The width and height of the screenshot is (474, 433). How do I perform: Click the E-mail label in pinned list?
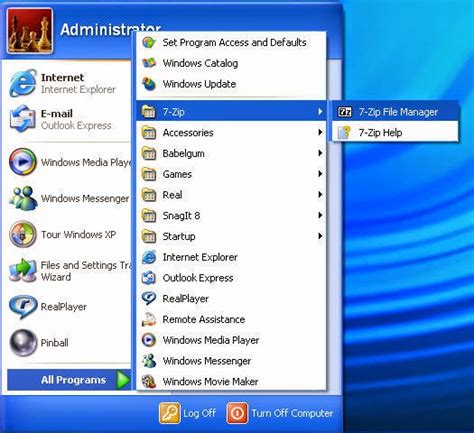(x=57, y=113)
